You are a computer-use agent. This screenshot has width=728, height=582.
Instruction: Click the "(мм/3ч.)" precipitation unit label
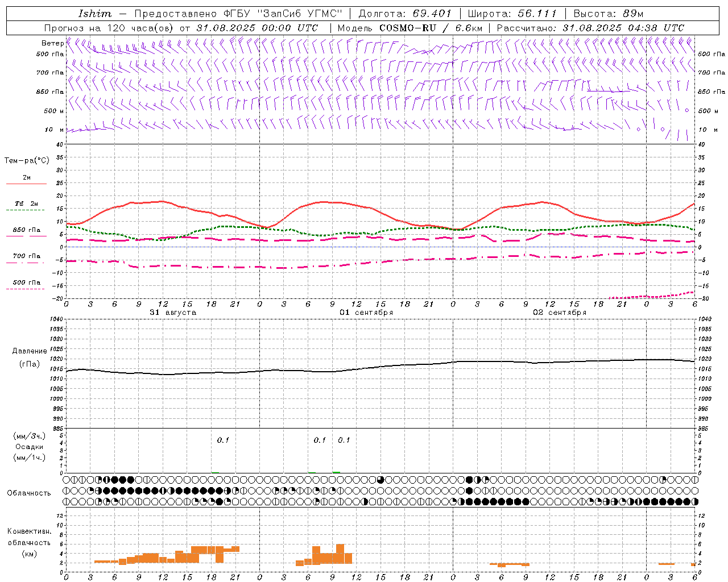click(30, 436)
